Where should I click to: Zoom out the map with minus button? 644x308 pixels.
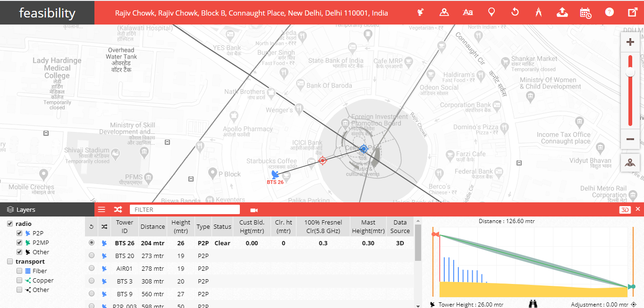click(630, 139)
